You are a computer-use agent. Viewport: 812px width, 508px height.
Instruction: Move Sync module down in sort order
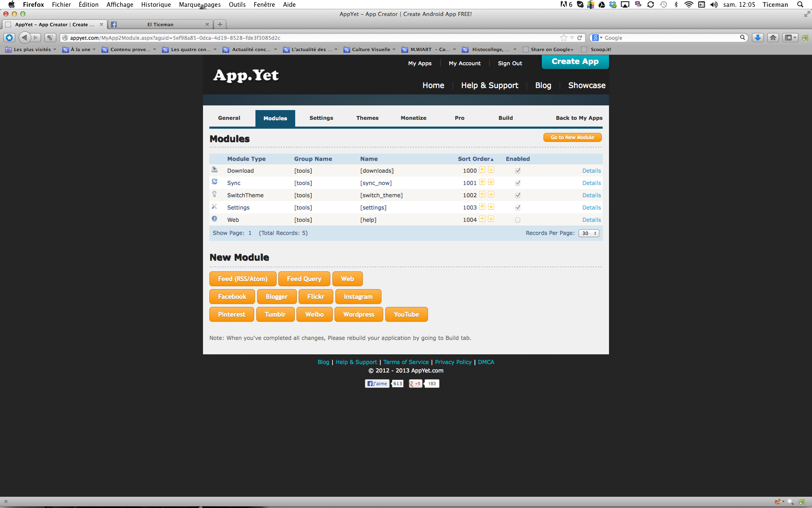491,182
